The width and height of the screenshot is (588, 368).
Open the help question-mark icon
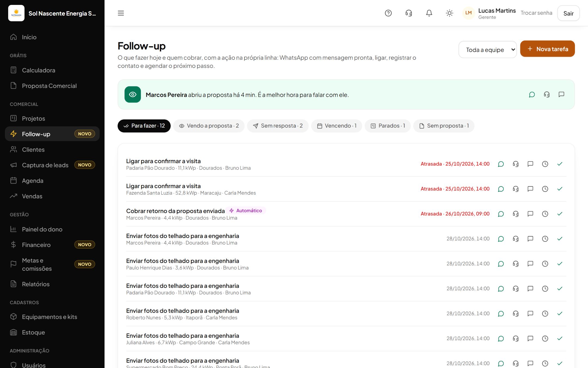pos(388,13)
